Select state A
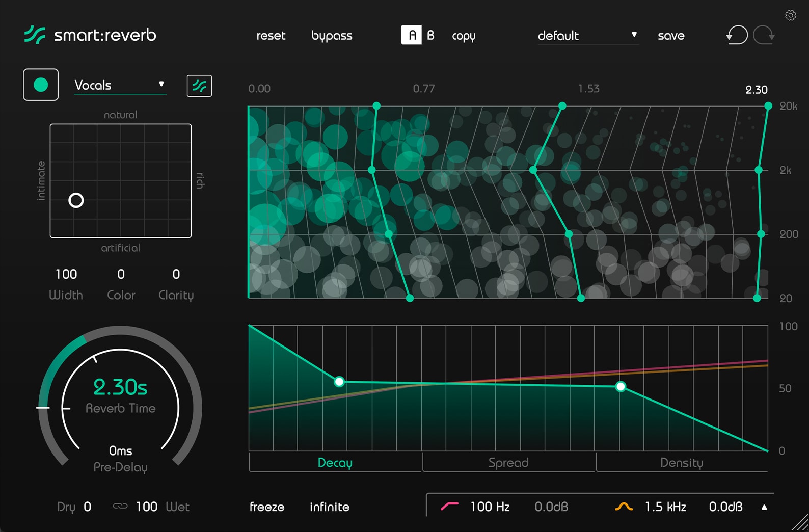809x532 pixels. click(412, 35)
